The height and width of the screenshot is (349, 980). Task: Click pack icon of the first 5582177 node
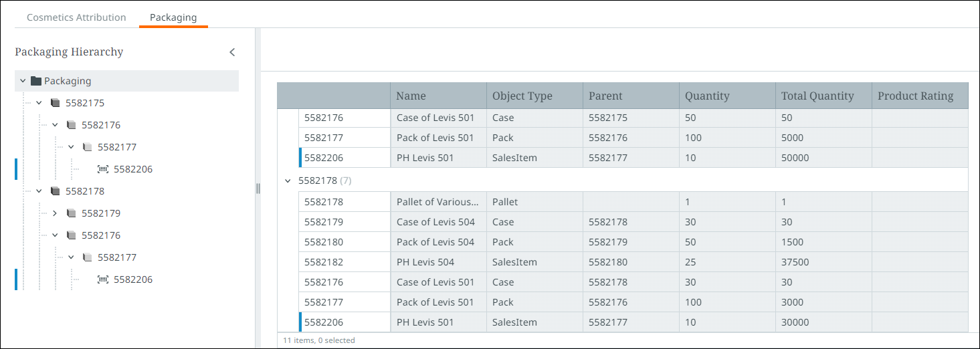[87, 147]
